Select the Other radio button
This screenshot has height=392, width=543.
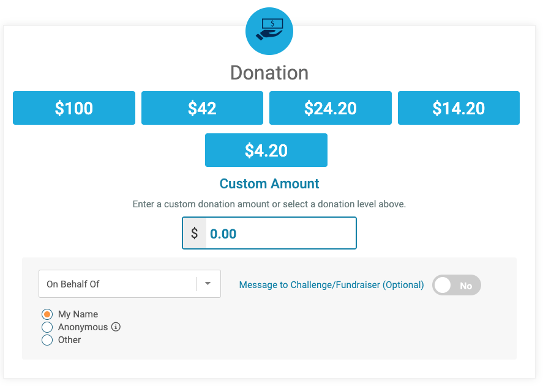click(47, 340)
